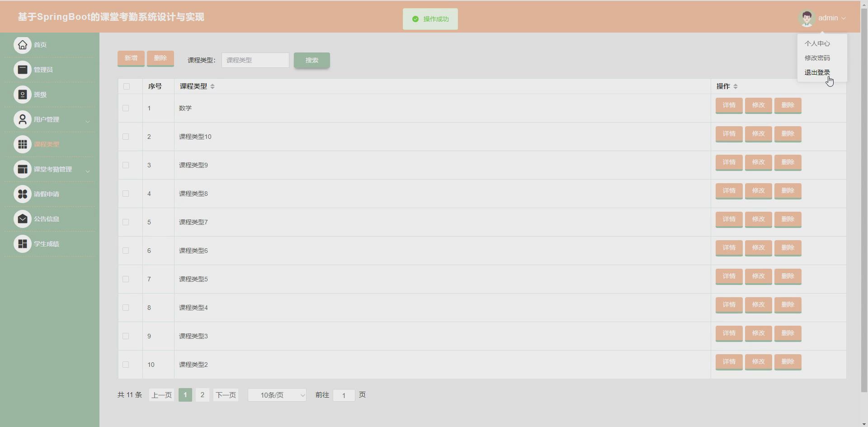Click the 共 11 条 total text
The height and width of the screenshot is (427, 868).
point(130,395)
